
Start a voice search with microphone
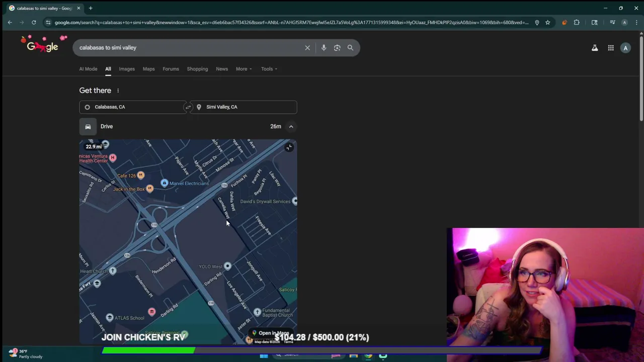coord(324,48)
